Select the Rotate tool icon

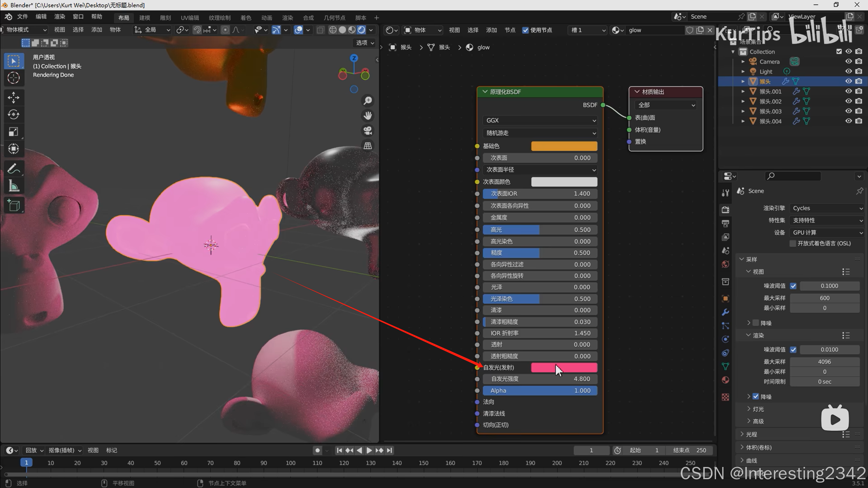click(14, 115)
